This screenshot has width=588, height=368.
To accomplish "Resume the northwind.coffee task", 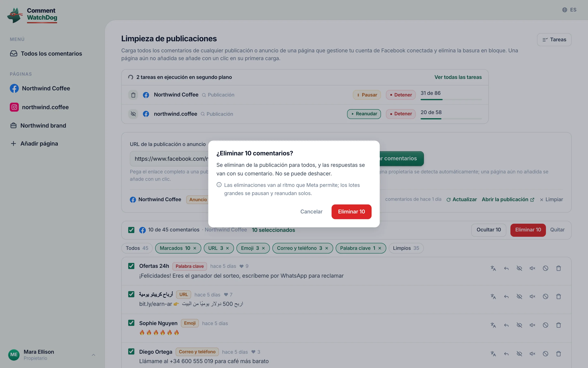I will tap(364, 114).
